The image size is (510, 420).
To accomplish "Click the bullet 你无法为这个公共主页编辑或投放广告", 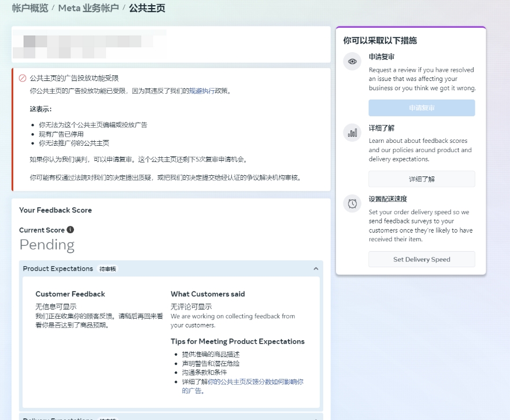I will coord(93,125).
